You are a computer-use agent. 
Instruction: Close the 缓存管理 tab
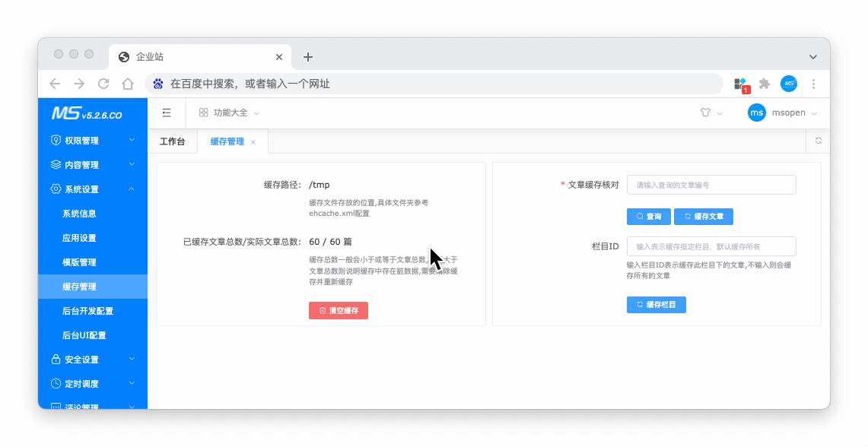253,142
